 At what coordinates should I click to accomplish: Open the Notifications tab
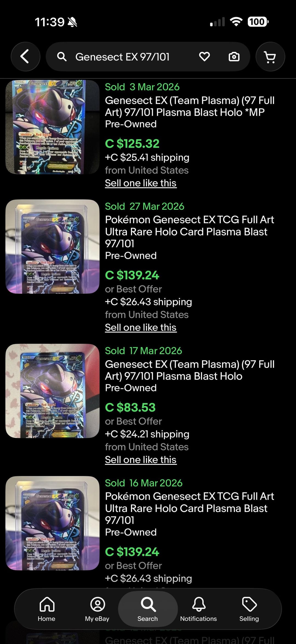click(x=198, y=609)
